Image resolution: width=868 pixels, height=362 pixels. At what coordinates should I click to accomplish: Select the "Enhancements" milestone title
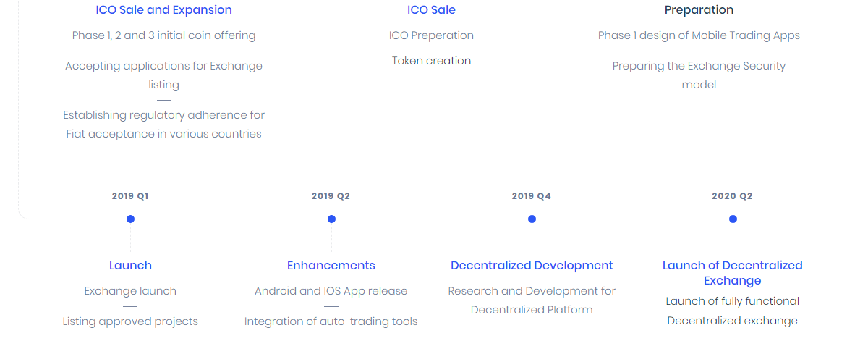pyautogui.click(x=331, y=266)
